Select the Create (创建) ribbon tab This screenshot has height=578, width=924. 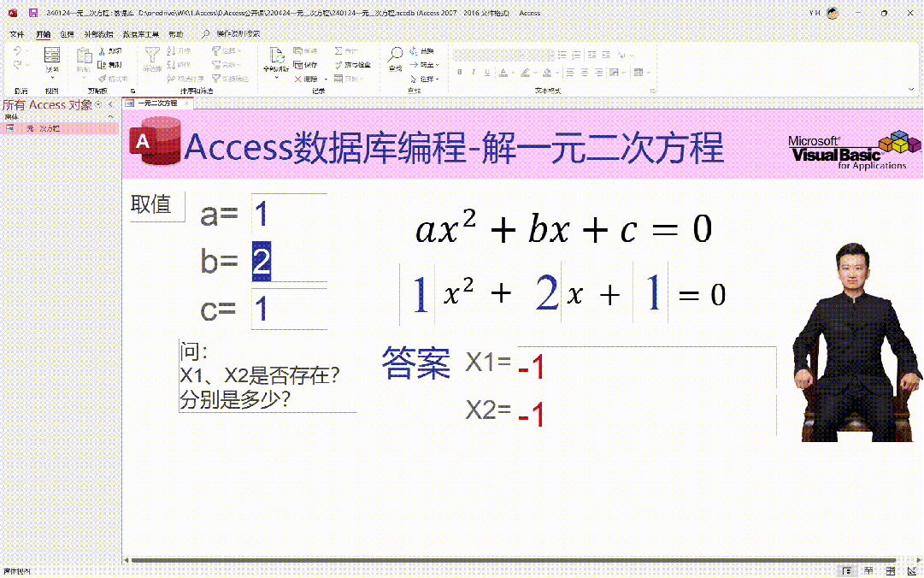[x=67, y=34]
